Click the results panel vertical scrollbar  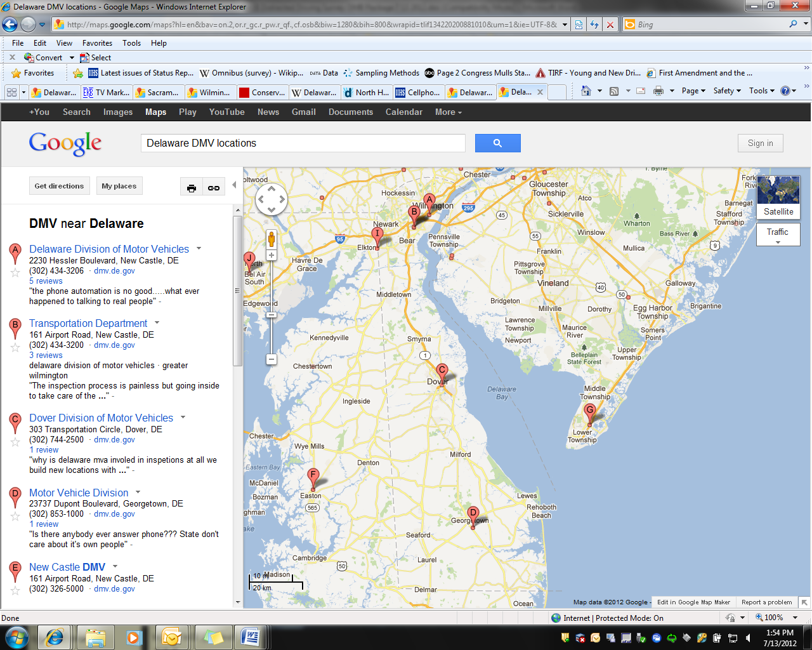point(238,291)
